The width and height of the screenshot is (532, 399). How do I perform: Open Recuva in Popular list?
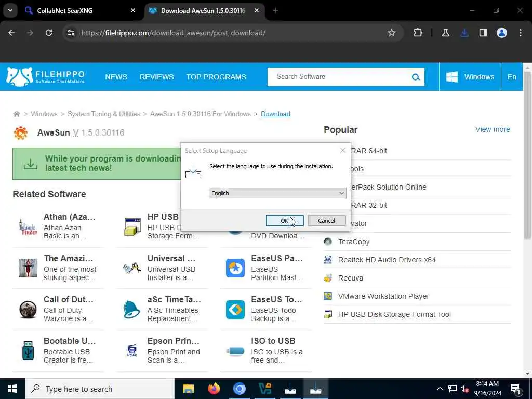coord(351,278)
